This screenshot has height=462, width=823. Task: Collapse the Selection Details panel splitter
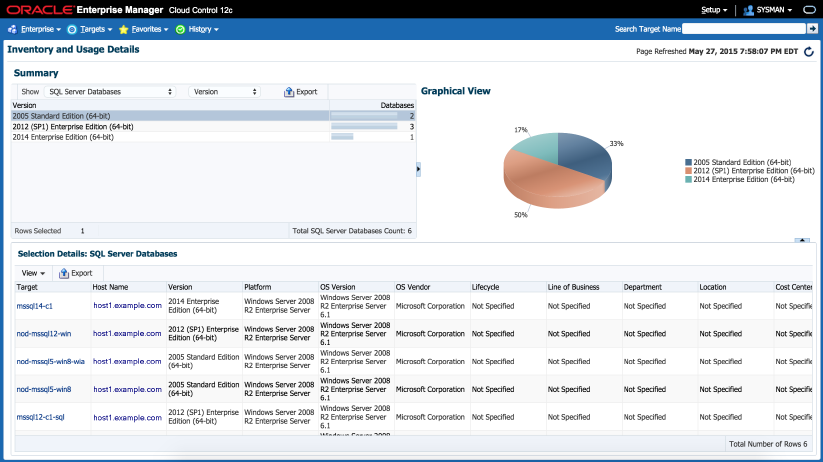801,240
